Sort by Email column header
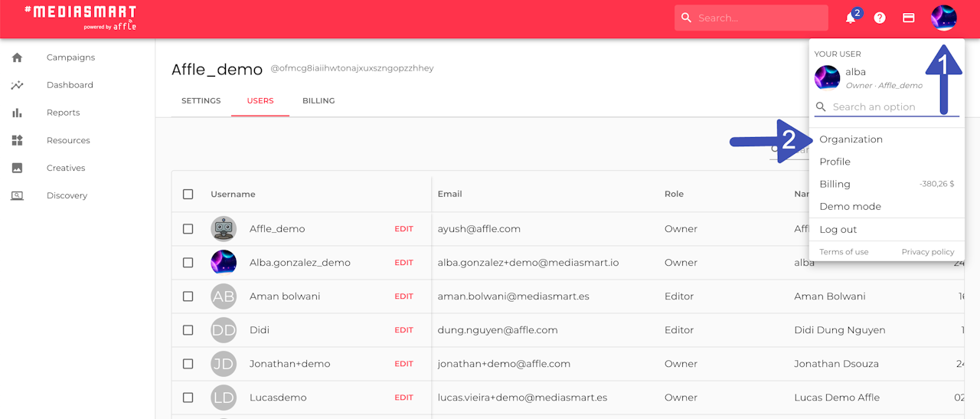This screenshot has width=980, height=419. pos(449,194)
